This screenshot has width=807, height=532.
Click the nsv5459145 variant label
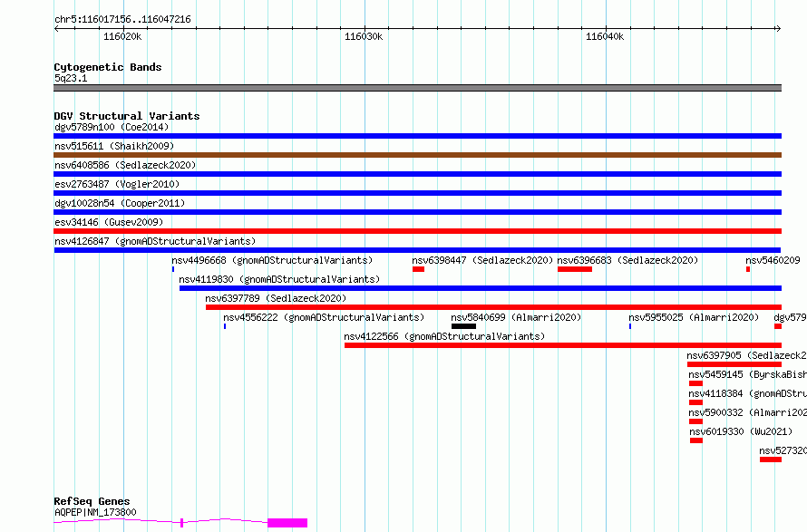(x=747, y=374)
